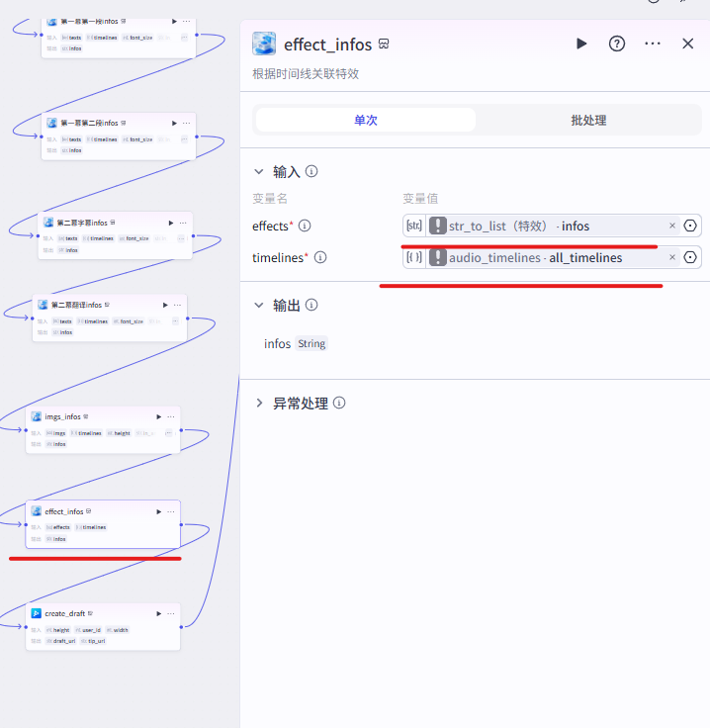The width and height of the screenshot is (710, 728).
Task: Close the effect_infos side panel
Action: [687, 44]
